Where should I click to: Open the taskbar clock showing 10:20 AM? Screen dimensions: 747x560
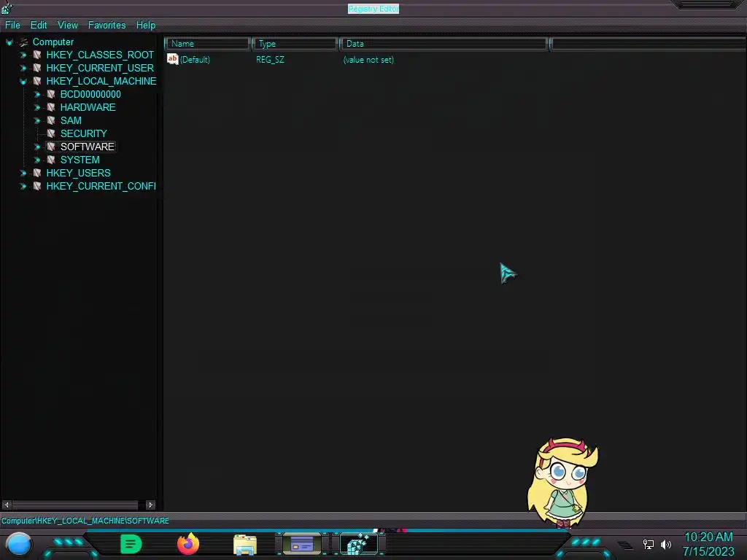[x=708, y=544]
